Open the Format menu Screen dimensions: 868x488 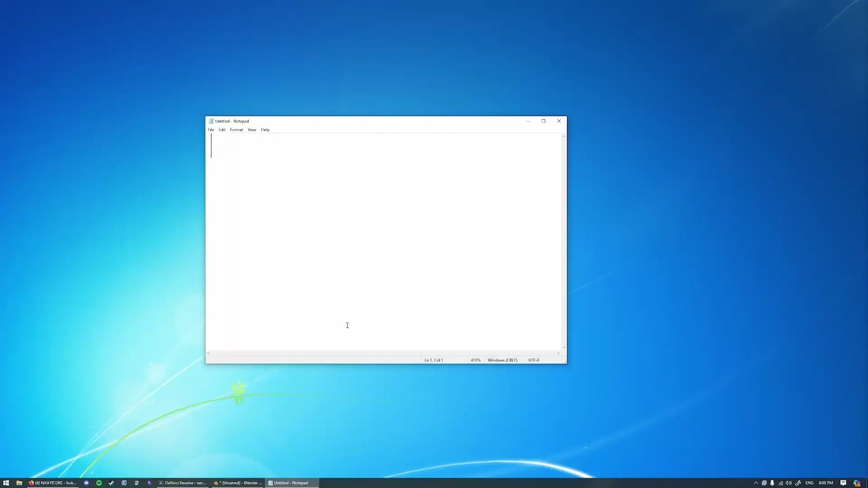[x=236, y=130]
